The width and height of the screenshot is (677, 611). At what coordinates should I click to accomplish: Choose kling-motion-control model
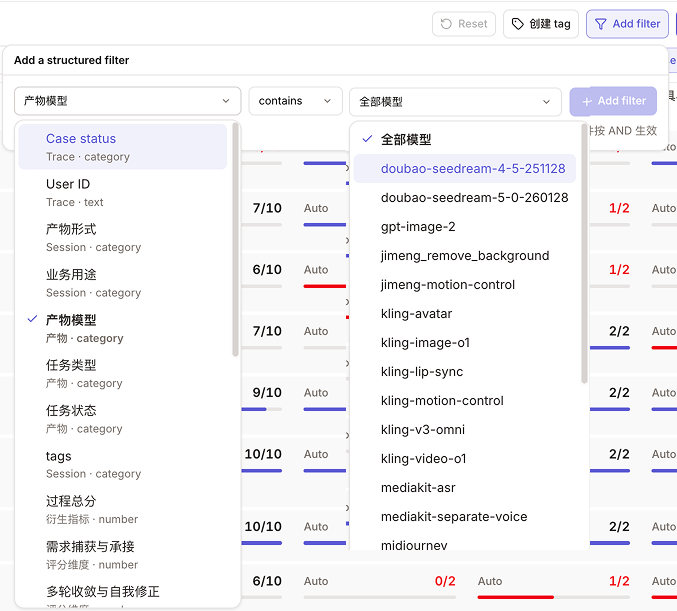465,400
